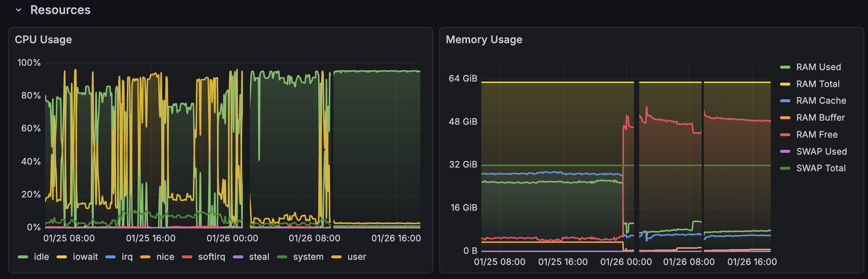Click the purple SWAP Used color icon

coord(785,152)
